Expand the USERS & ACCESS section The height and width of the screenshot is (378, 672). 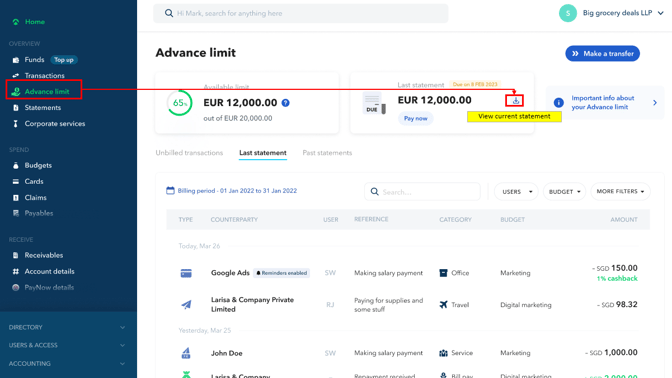67,345
